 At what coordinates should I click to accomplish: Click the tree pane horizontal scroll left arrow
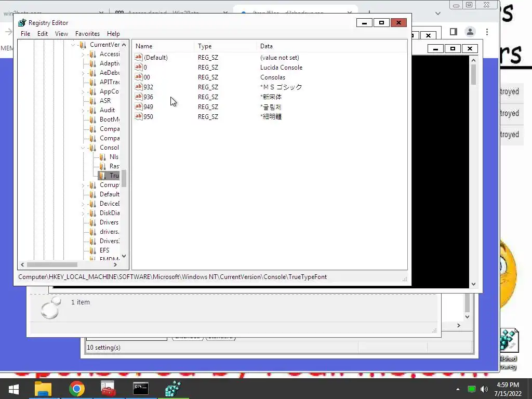point(22,264)
